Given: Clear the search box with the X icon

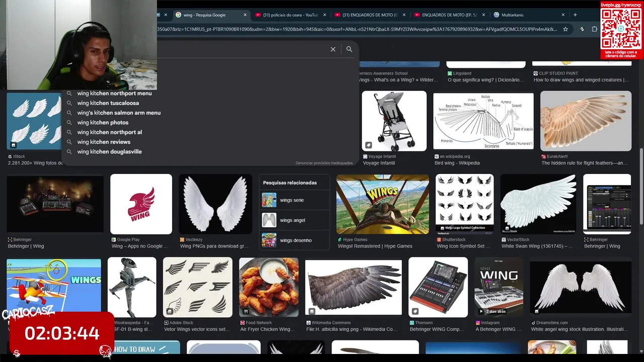Looking at the screenshot, I should [x=333, y=49].
